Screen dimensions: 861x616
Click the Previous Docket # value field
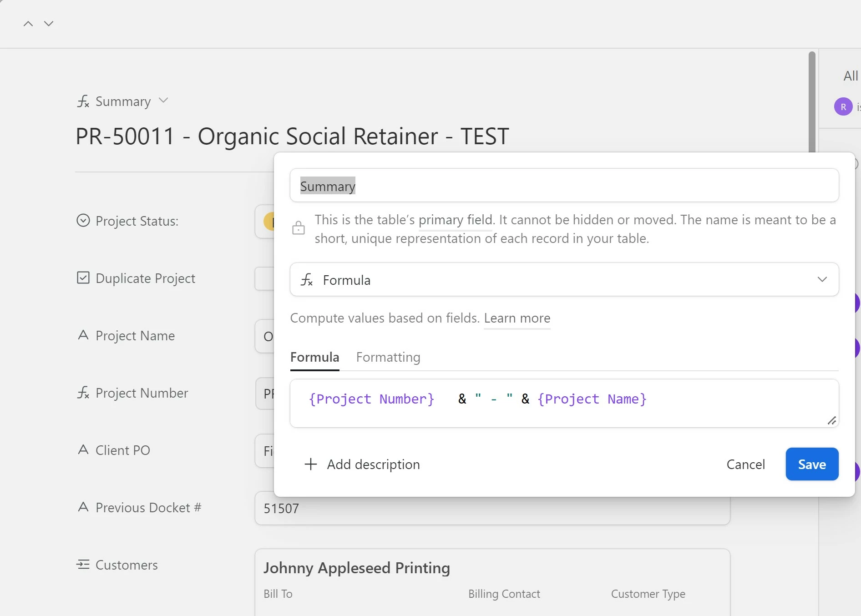coord(492,508)
